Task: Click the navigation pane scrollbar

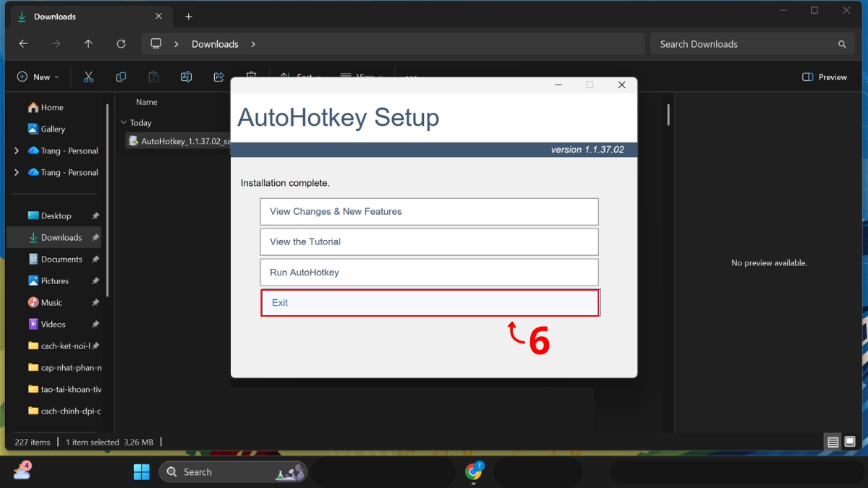Action: (108, 199)
